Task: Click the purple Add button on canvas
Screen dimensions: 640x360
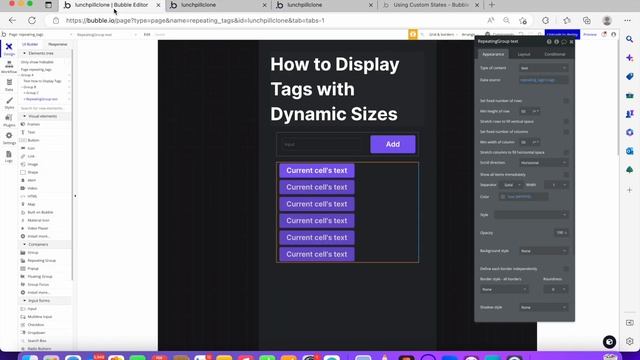Action: coord(393,144)
